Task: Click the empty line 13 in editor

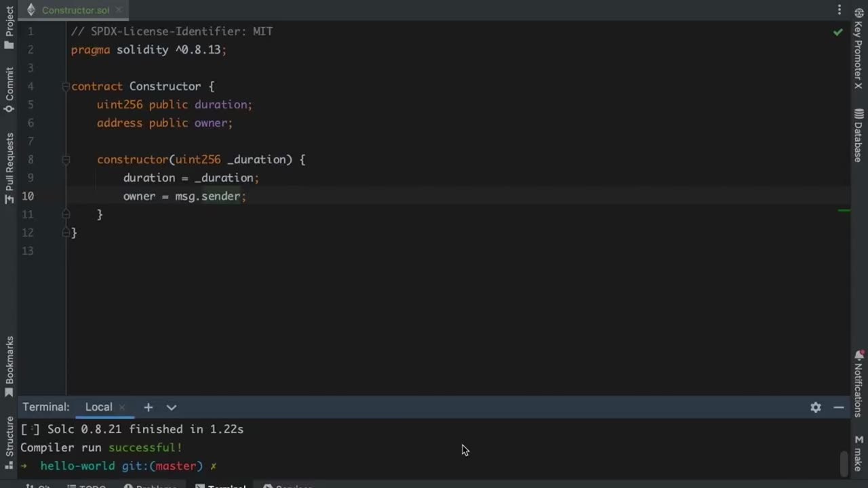Action: [x=458, y=251]
